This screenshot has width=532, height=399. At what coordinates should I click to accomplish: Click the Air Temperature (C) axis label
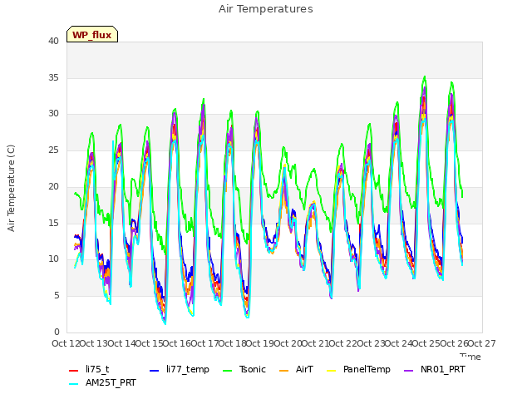pos(11,188)
